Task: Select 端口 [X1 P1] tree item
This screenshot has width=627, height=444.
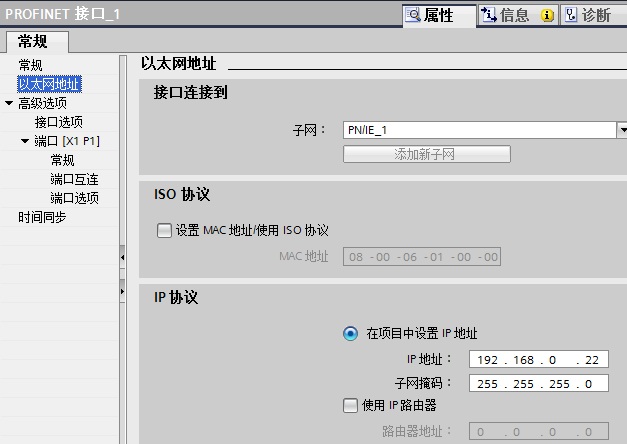Action: coord(67,141)
